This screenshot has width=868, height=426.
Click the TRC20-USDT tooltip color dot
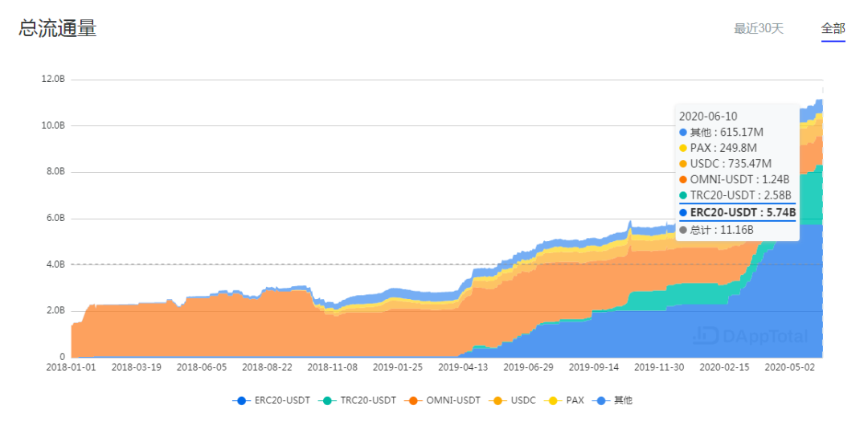[x=683, y=195]
